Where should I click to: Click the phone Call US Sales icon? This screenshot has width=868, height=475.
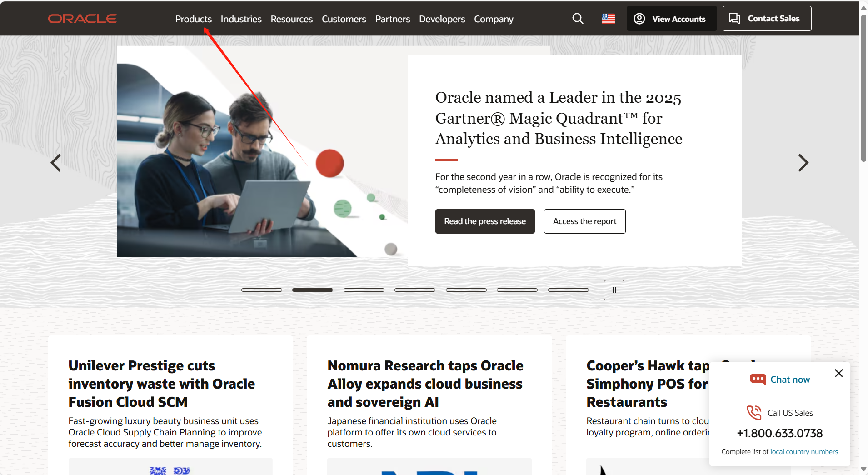coord(754,413)
